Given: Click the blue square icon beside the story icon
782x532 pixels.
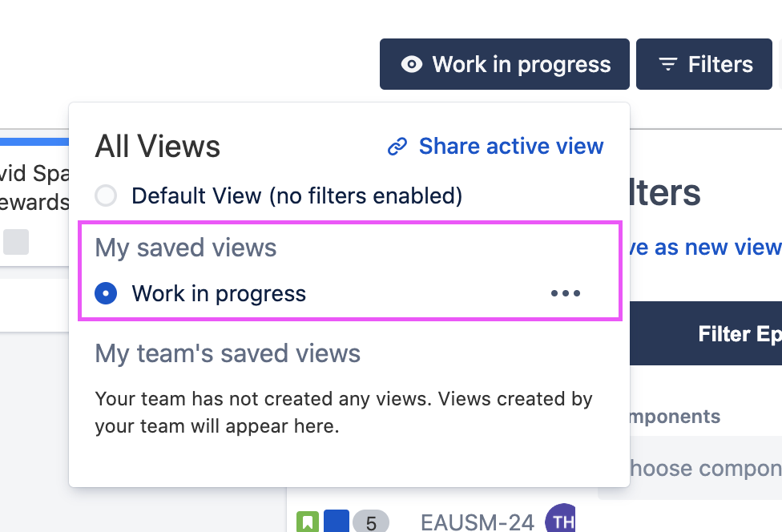Looking at the screenshot, I should point(336,522).
